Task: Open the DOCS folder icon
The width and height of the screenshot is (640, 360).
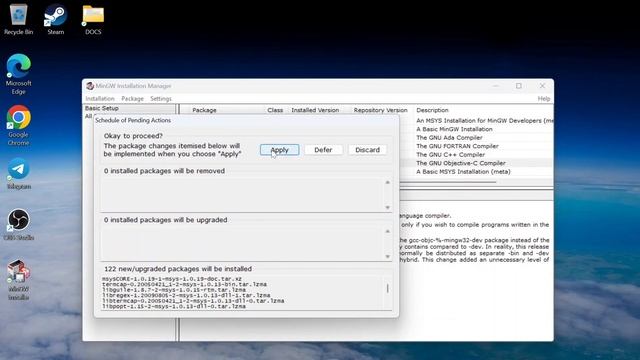Action: point(93,20)
